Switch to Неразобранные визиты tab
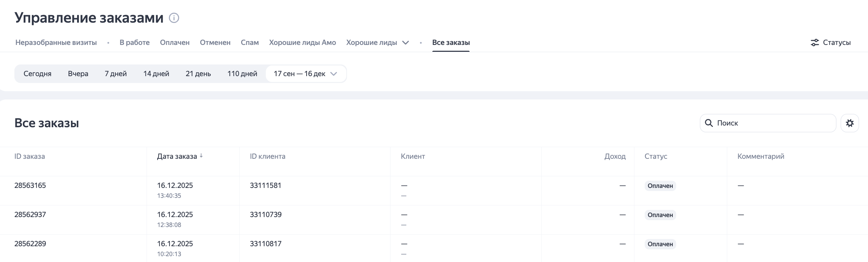 click(x=56, y=43)
